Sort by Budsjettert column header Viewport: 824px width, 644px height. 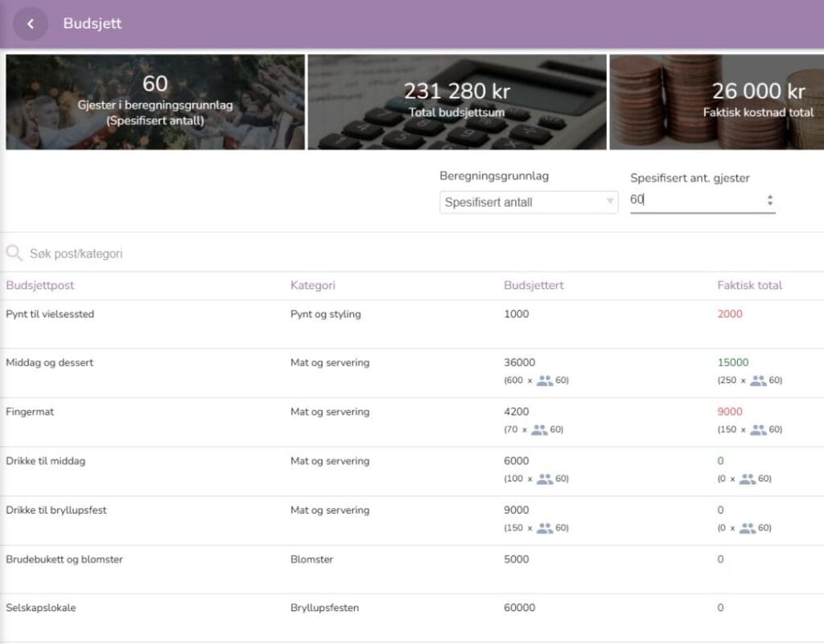pos(532,285)
